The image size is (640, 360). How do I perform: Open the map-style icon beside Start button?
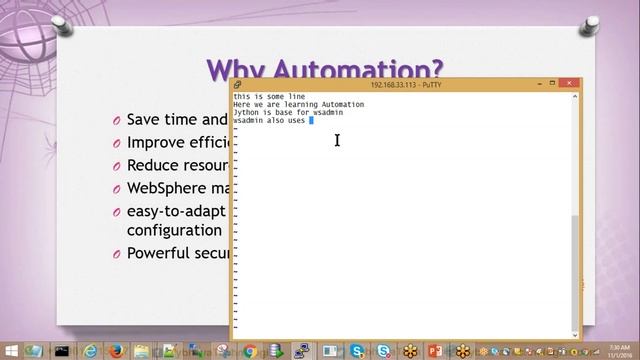click(34, 351)
